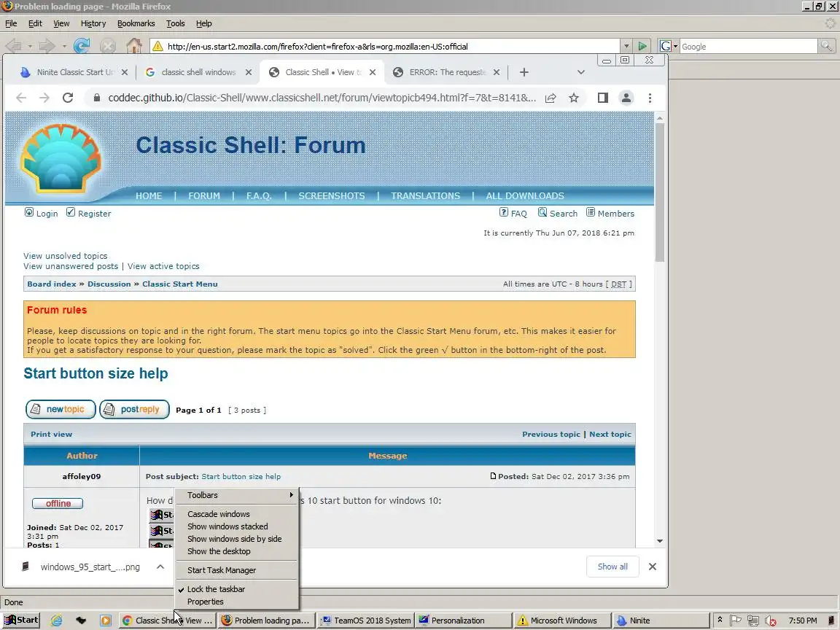Open taskbar Properties menu entry
Screen dimensions: 840x630
pyautogui.click(x=237, y=602)
